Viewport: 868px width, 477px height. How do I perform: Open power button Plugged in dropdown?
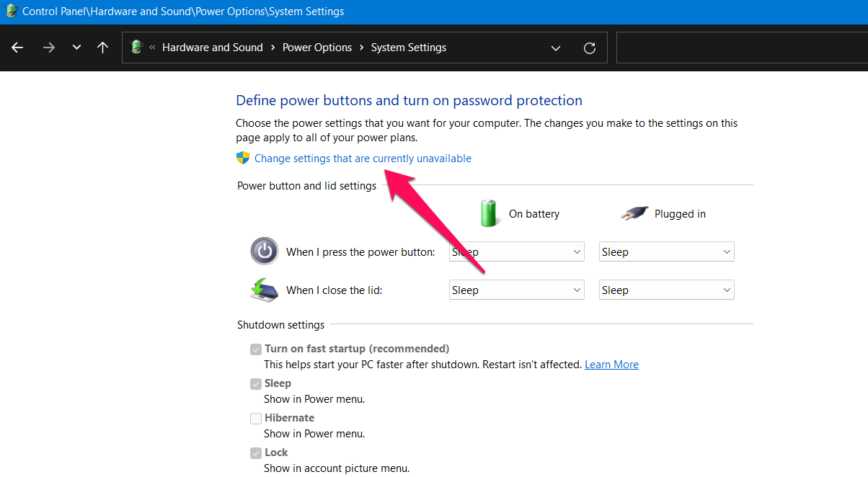pos(667,252)
